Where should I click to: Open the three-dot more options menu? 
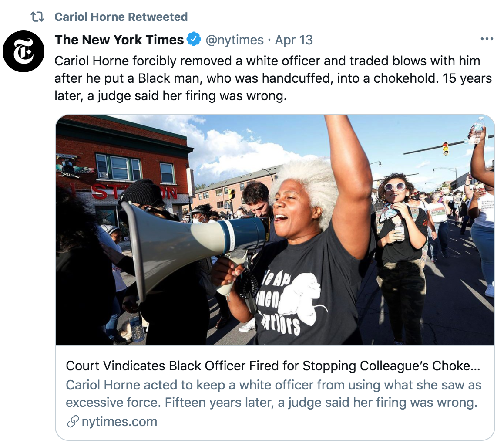487,39
